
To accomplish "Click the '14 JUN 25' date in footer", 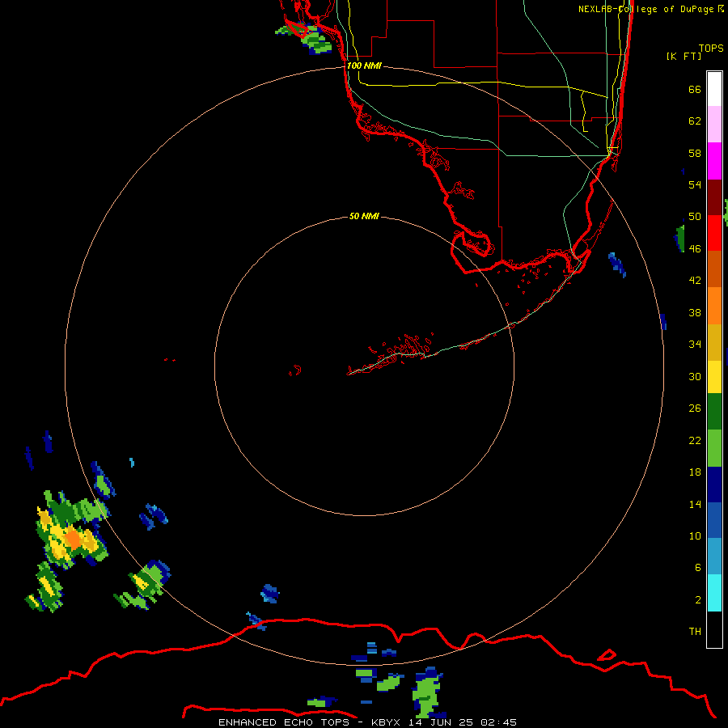I will click(x=441, y=722).
